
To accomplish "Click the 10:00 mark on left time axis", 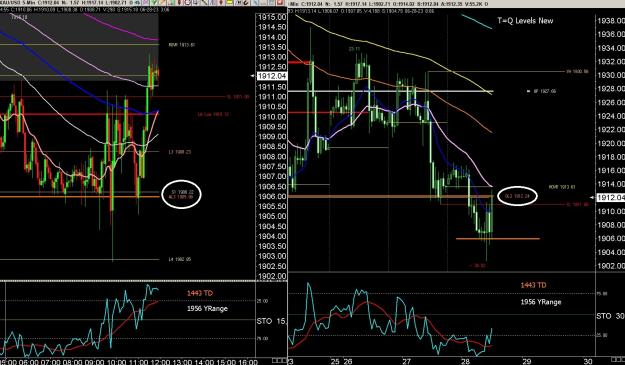I will (117, 362).
